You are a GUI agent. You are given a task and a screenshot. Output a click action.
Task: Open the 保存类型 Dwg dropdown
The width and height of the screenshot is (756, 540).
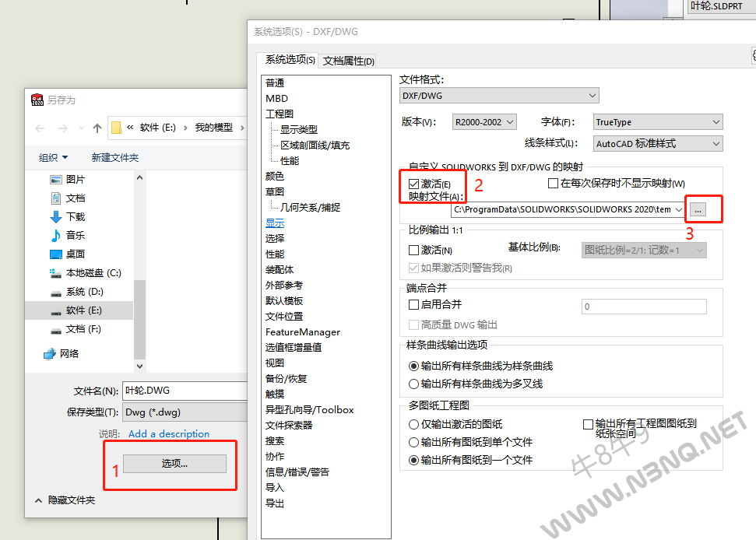185,412
